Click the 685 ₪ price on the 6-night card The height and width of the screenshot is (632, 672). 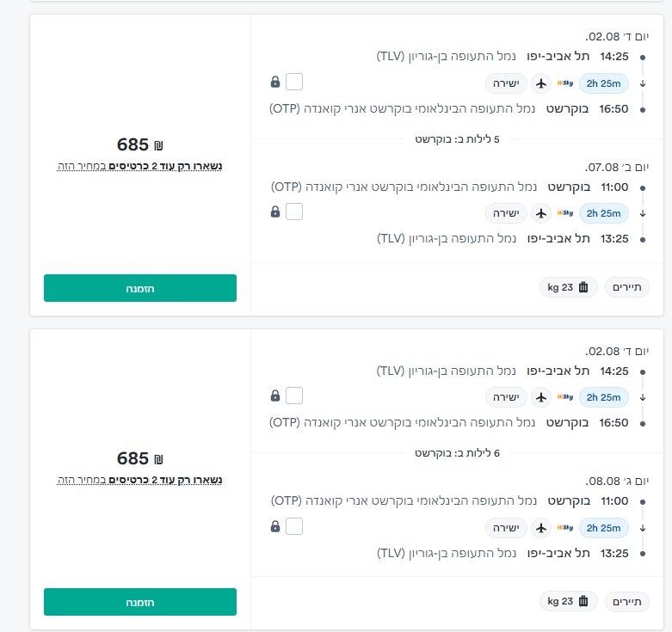coord(139,458)
